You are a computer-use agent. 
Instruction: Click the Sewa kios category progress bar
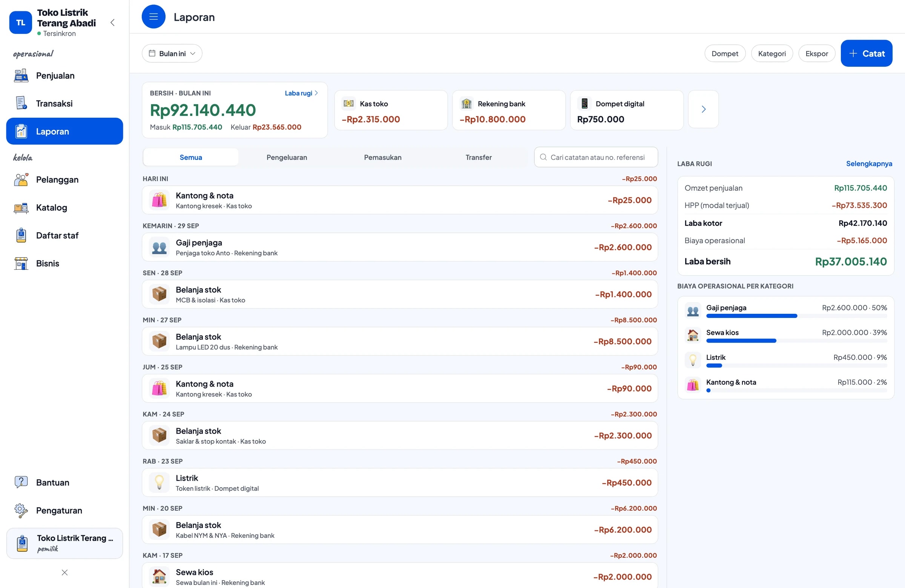[796, 341]
